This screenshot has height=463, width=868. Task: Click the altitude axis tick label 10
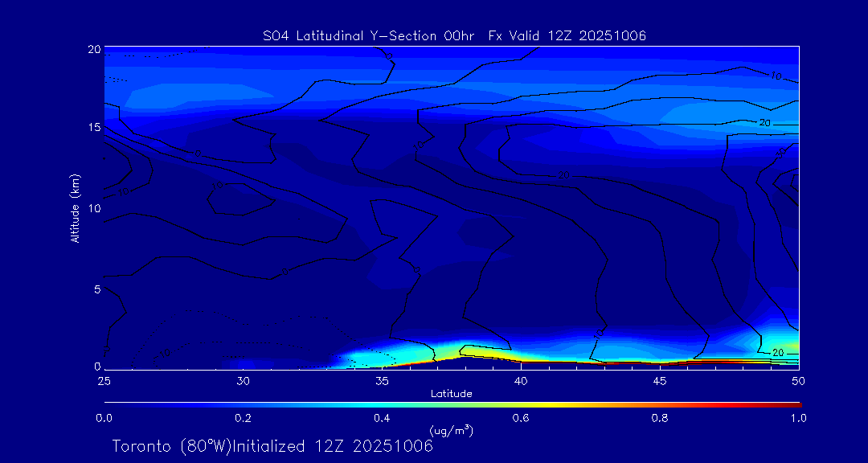(x=94, y=207)
